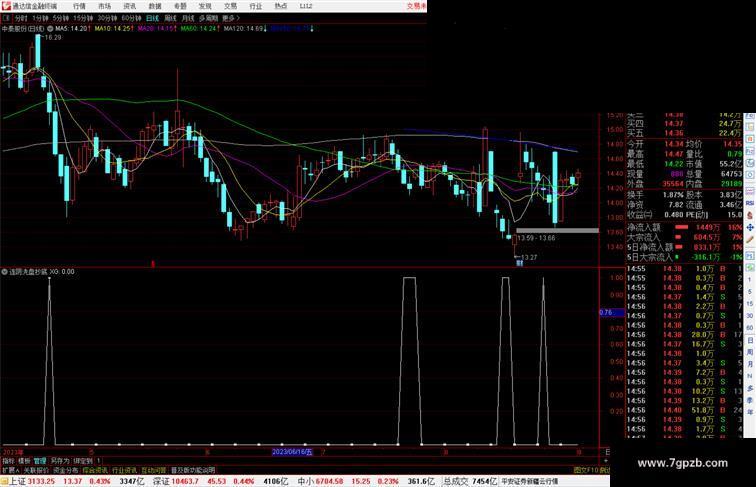Image resolution: width=756 pixels, height=487 pixels.
Task: Switch chart to 5分钟 period
Action: 61,18
